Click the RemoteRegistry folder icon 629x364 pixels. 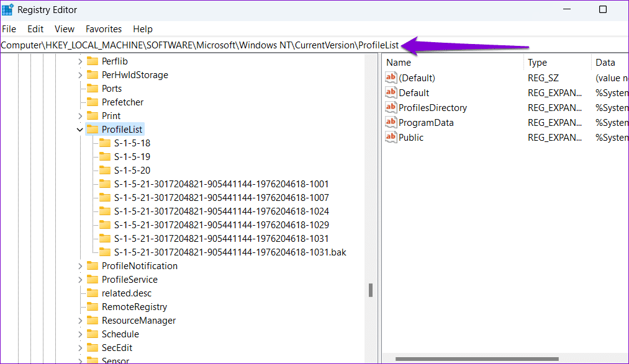click(93, 306)
